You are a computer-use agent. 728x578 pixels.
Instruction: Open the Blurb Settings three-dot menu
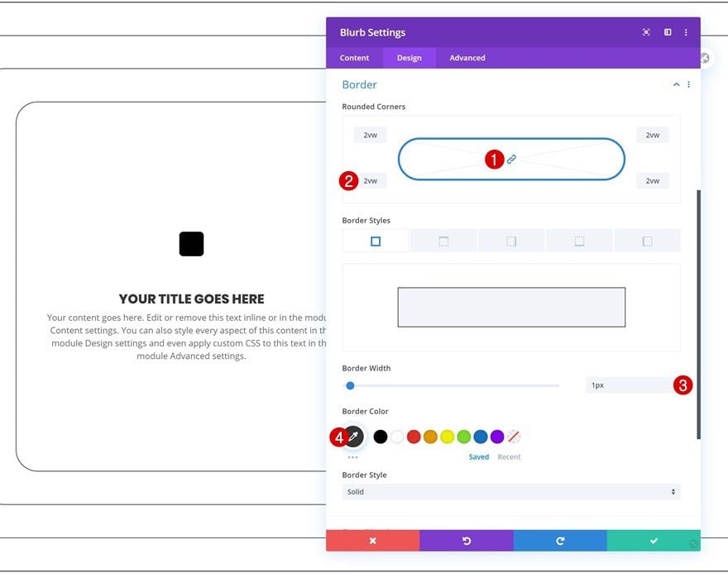pos(686,32)
